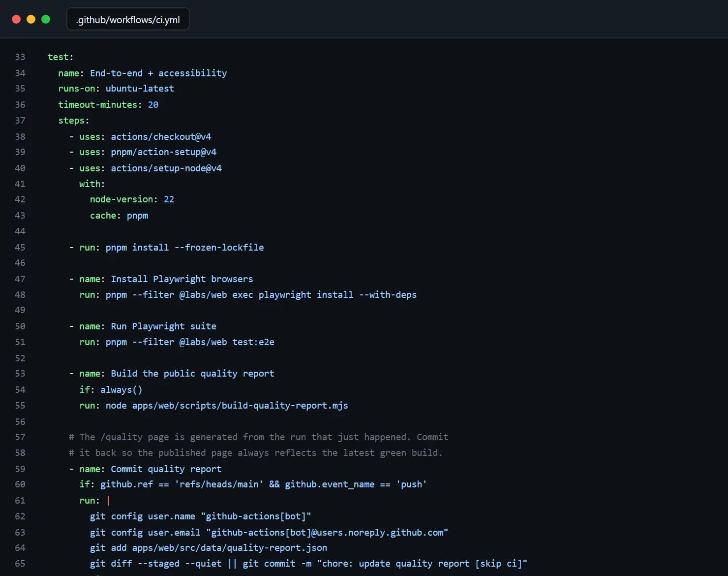Click line number 44 in gutter
The image size is (728, 576).
point(20,231)
